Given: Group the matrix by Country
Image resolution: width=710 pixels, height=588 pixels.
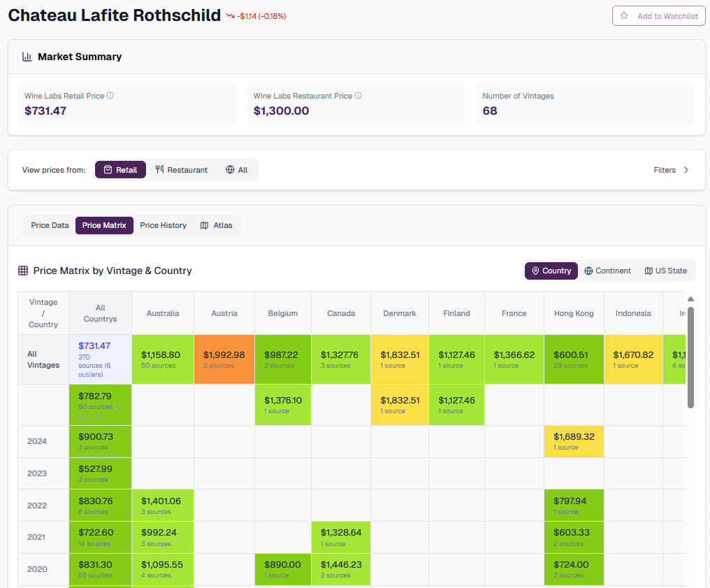Looking at the screenshot, I should pyautogui.click(x=551, y=271).
